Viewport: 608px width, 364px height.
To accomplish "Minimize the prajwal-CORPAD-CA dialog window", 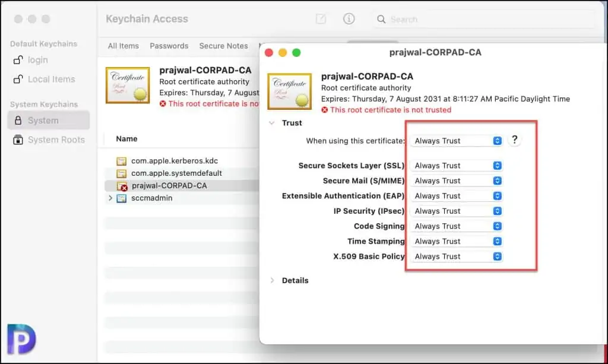I will pyautogui.click(x=283, y=52).
